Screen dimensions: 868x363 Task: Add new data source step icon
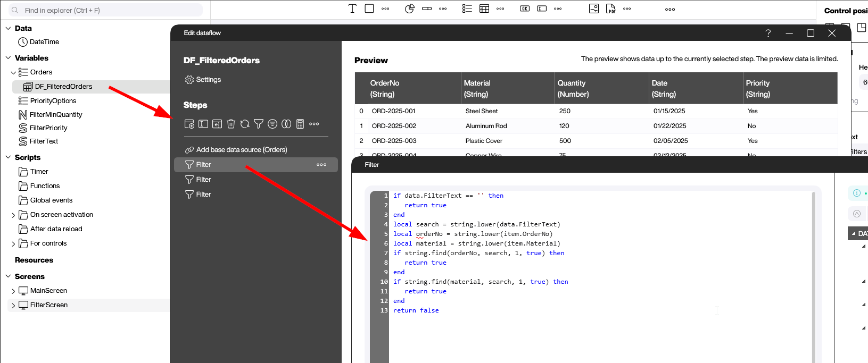[189, 124]
